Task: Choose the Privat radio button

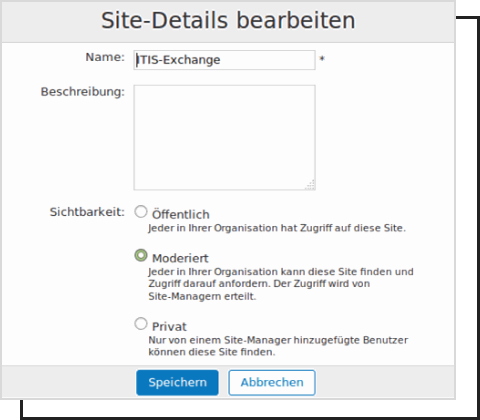Action: (141, 324)
